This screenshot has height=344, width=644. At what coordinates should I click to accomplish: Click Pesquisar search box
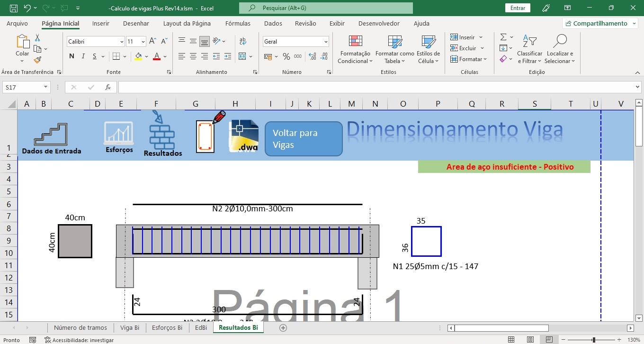(x=326, y=8)
